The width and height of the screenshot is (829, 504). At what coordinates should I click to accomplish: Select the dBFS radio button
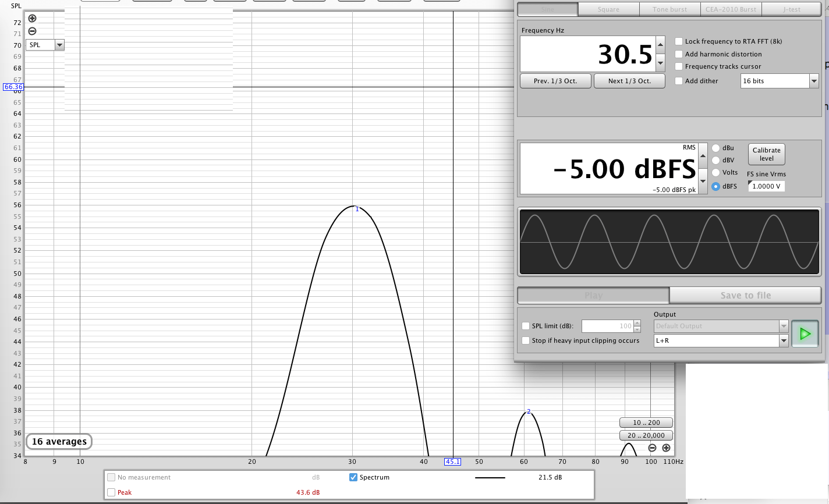click(715, 186)
